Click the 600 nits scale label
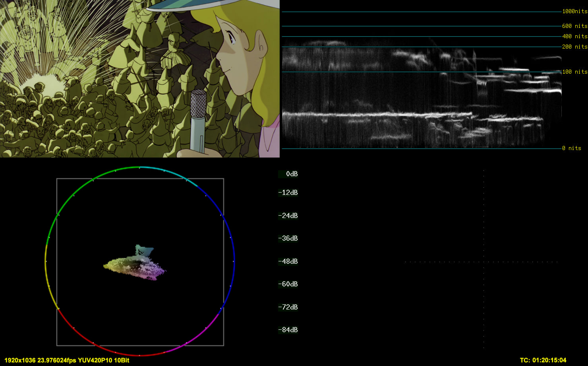 click(574, 26)
